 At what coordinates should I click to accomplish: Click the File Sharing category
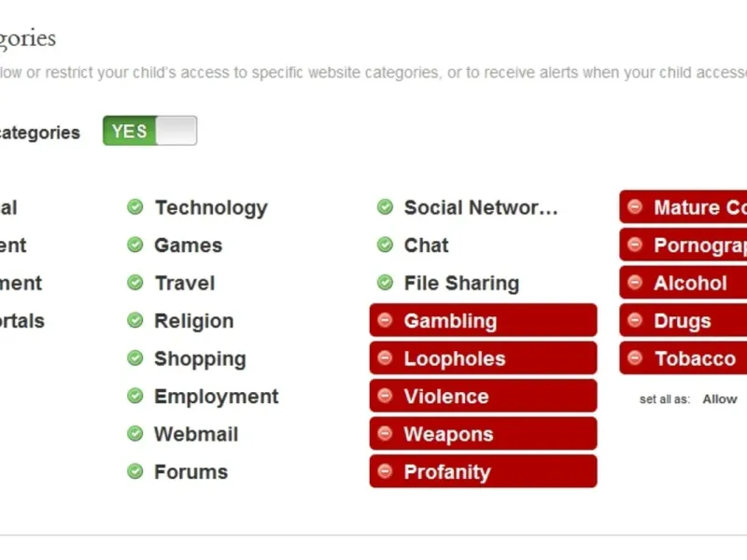pyautogui.click(x=461, y=283)
